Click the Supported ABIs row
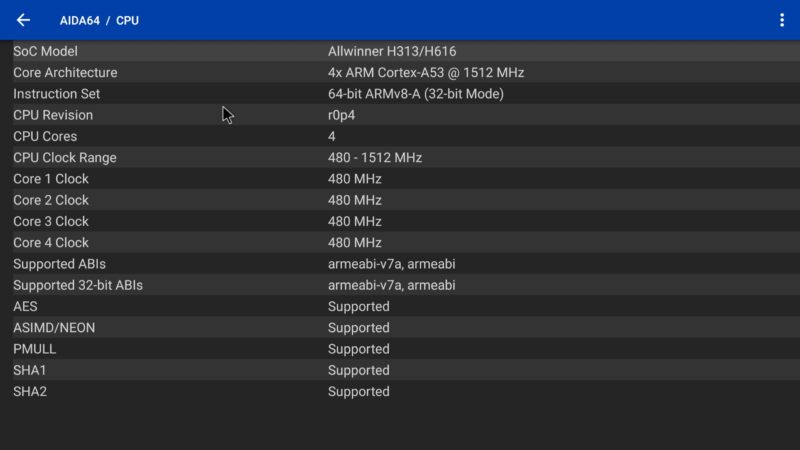The width and height of the screenshot is (800, 450). [x=400, y=264]
